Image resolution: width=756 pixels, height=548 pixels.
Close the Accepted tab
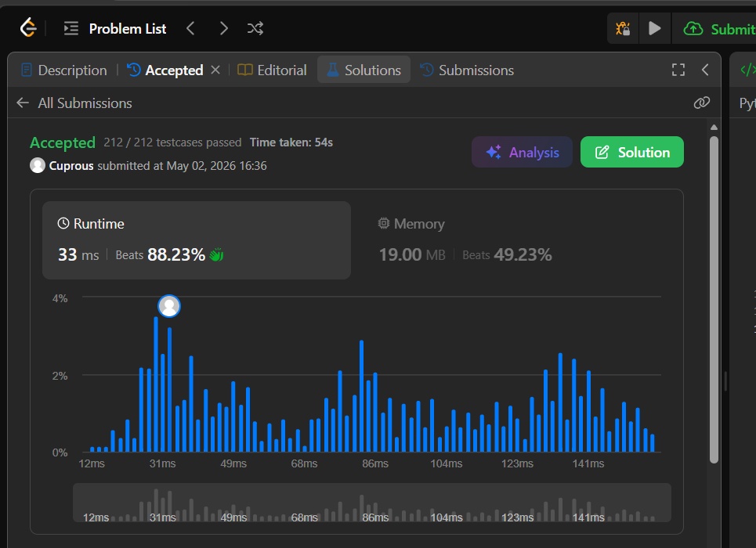coord(215,70)
